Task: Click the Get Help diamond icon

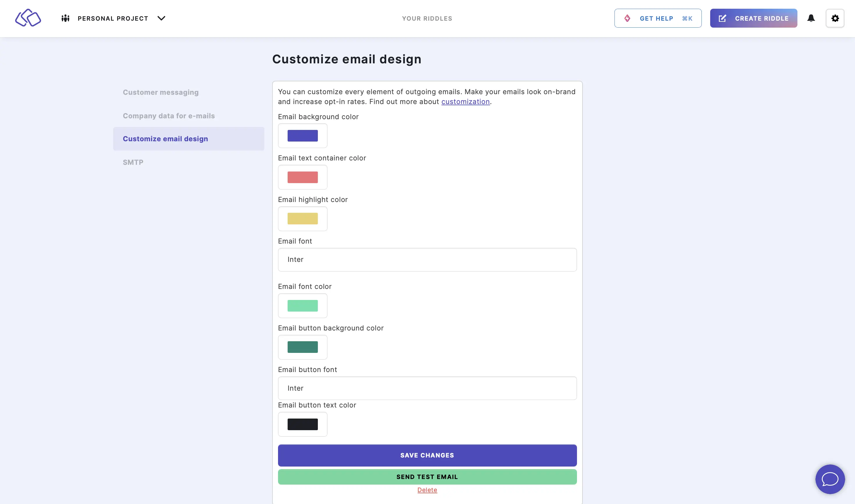Action: pyautogui.click(x=628, y=17)
